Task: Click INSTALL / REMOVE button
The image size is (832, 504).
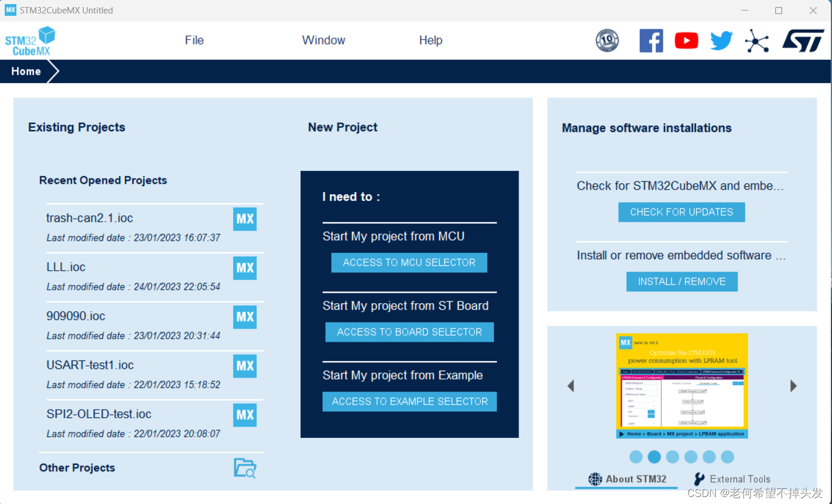Action: (x=682, y=282)
